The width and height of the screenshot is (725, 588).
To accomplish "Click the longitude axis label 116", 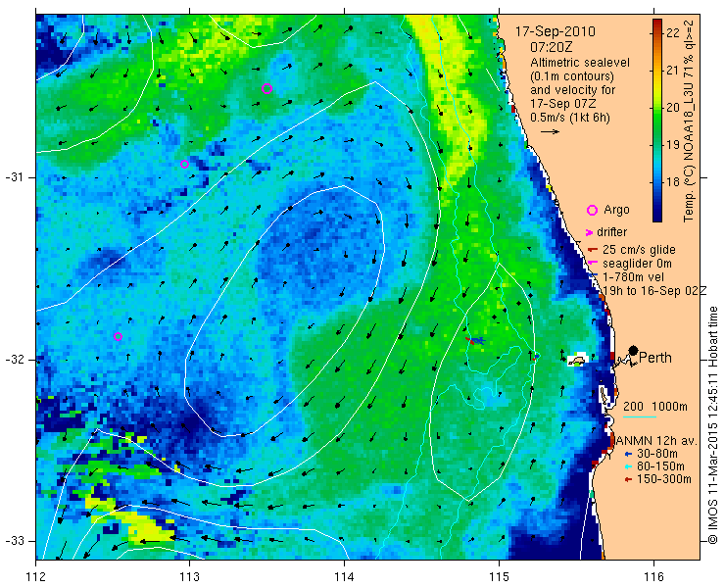I will point(653,577).
